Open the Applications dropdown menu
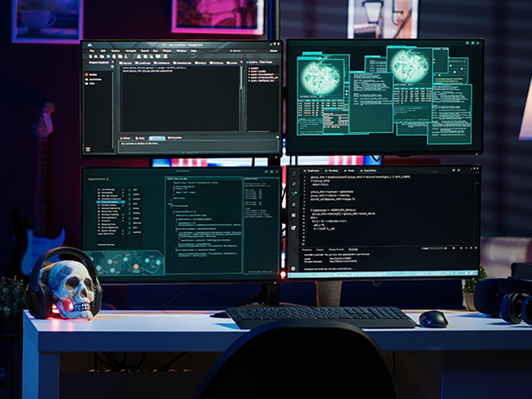This screenshot has width=532, height=399. (98, 179)
